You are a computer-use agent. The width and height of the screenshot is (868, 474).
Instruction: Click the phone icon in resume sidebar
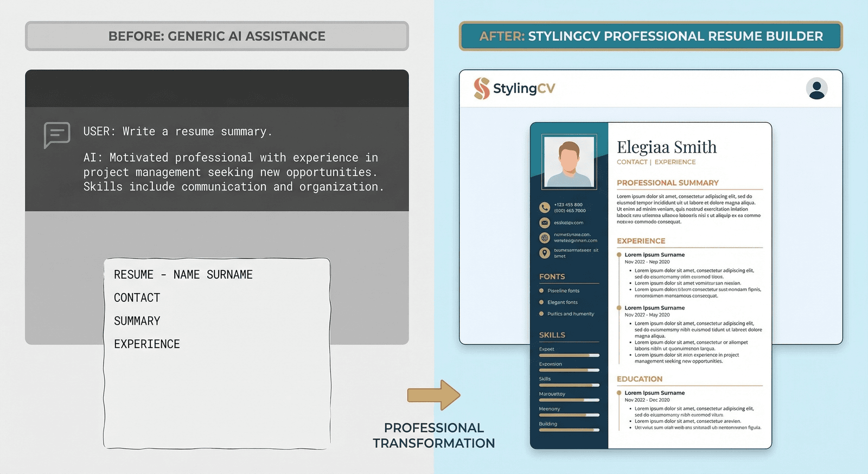(545, 207)
